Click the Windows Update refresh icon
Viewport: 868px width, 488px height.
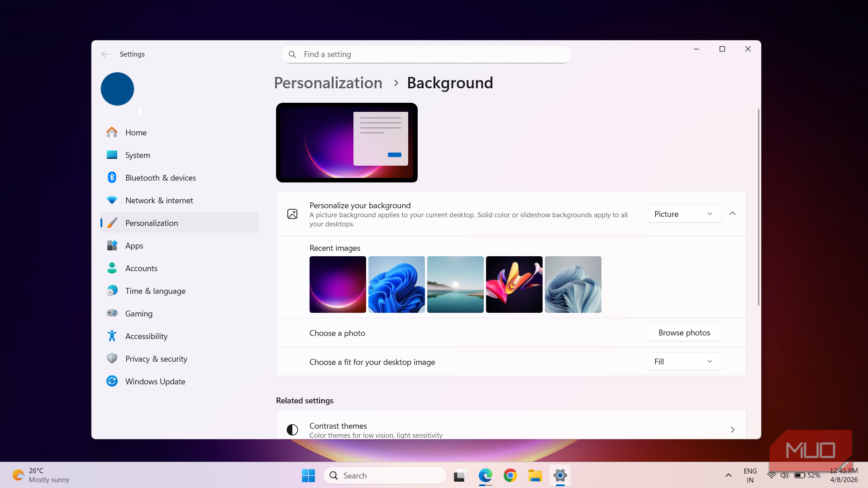112,381
